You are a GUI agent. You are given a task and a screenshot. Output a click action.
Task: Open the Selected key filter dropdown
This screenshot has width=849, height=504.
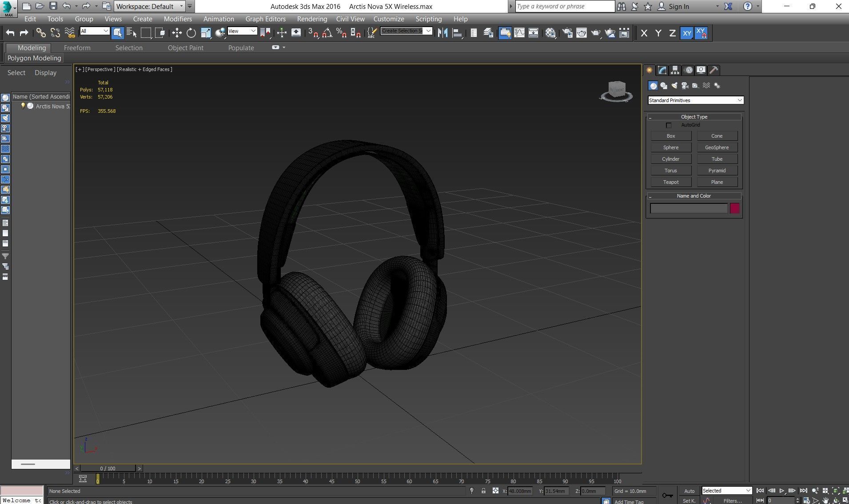(726, 491)
